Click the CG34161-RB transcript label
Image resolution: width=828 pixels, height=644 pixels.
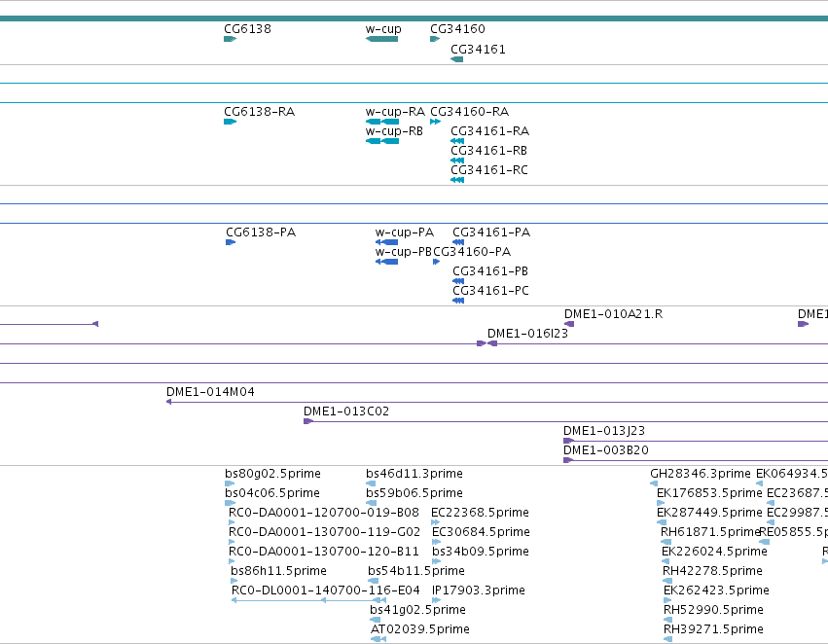(x=489, y=151)
